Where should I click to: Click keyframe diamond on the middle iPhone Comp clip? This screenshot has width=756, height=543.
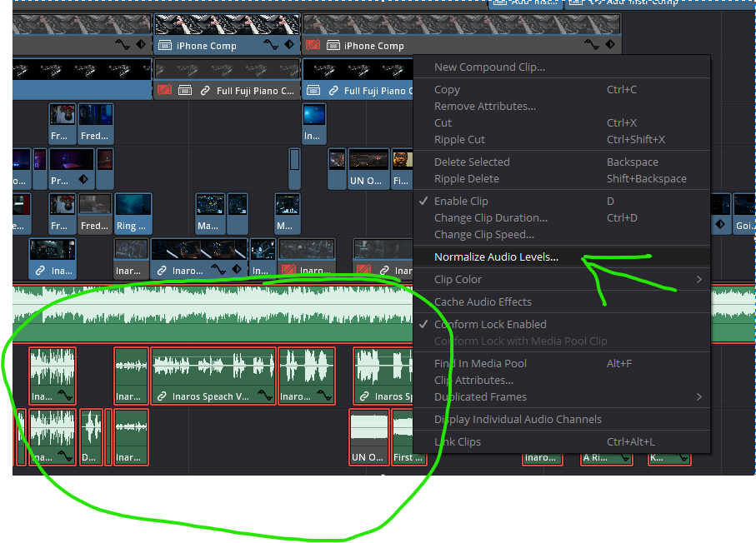(289, 45)
